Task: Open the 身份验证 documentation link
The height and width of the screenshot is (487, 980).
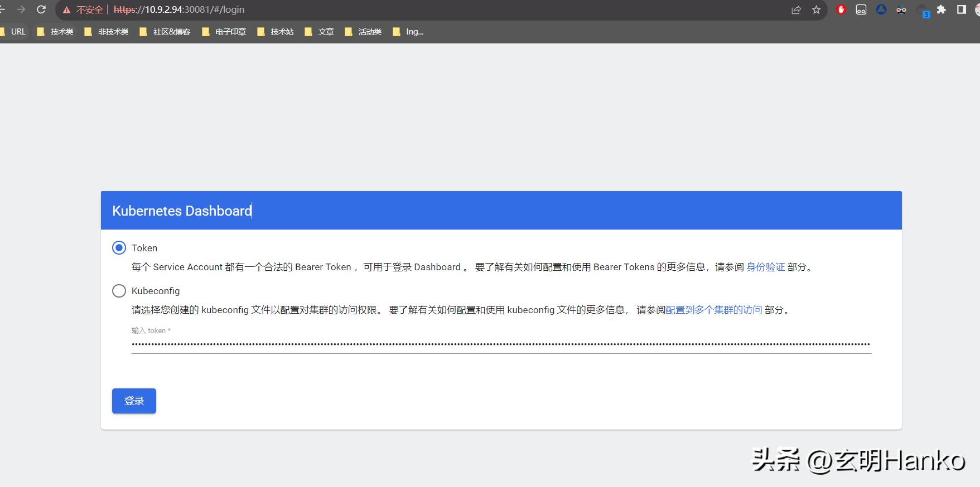Action: pos(765,267)
